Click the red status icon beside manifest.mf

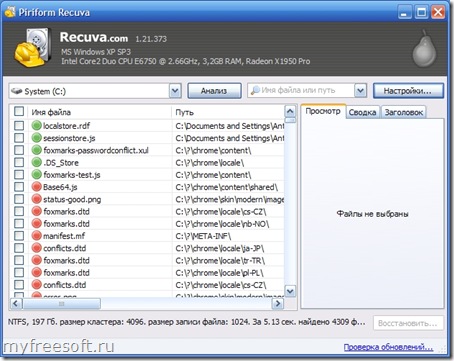point(36,236)
